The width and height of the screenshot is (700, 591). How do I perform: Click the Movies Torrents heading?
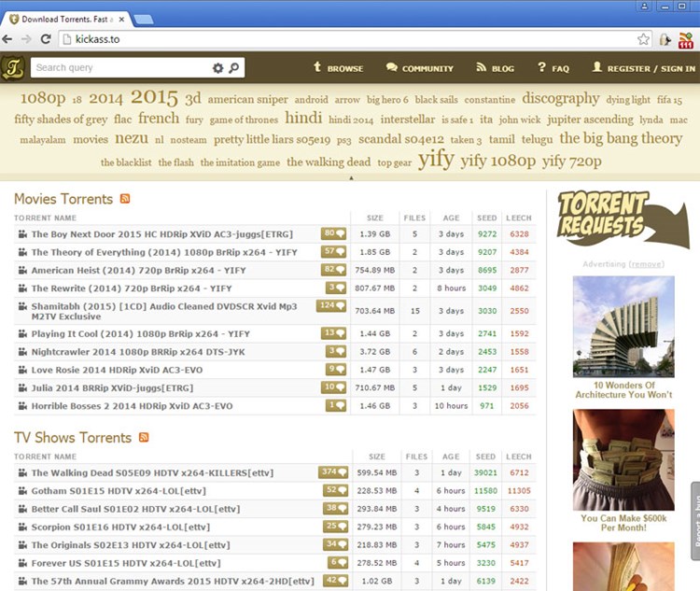tap(63, 199)
